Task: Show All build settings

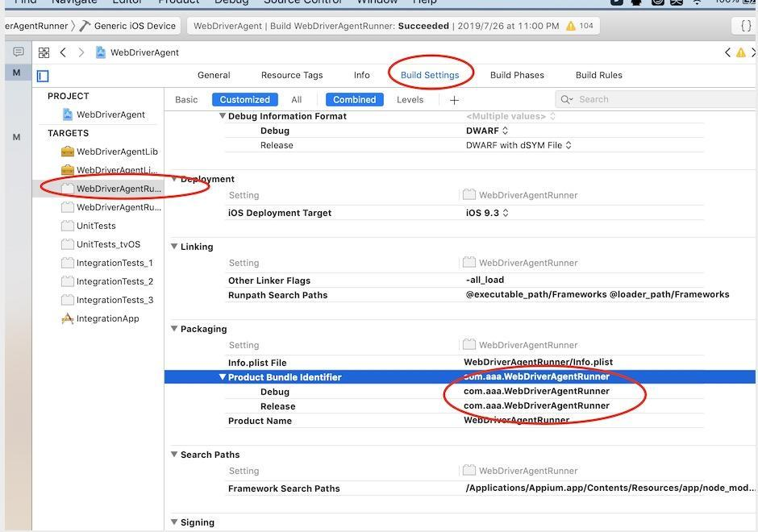Action: pyautogui.click(x=296, y=99)
